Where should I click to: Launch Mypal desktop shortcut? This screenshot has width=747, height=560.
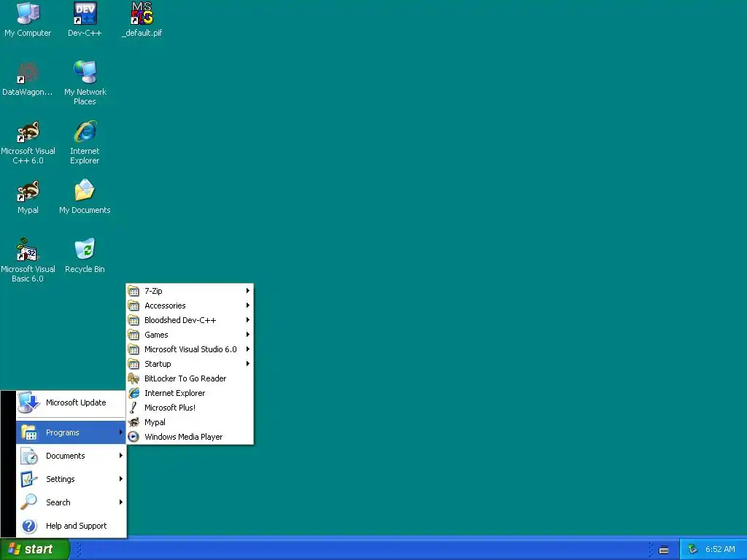[28, 197]
